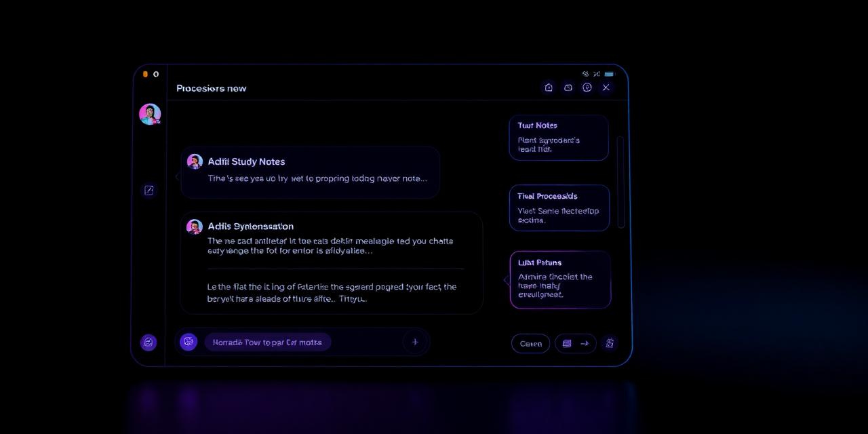The image size is (868, 434).
Task: Select the highlighted Luat Patuns card
Action: click(560, 280)
